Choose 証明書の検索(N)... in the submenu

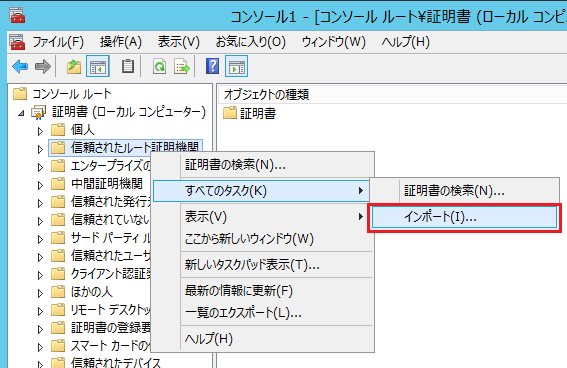pyautogui.click(x=464, y=191)
